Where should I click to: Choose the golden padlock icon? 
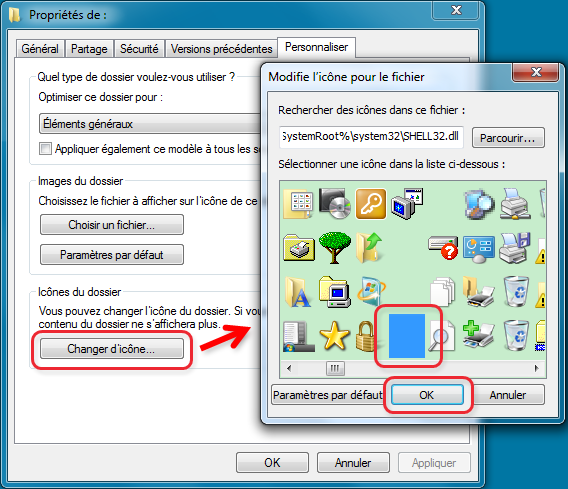365,336
